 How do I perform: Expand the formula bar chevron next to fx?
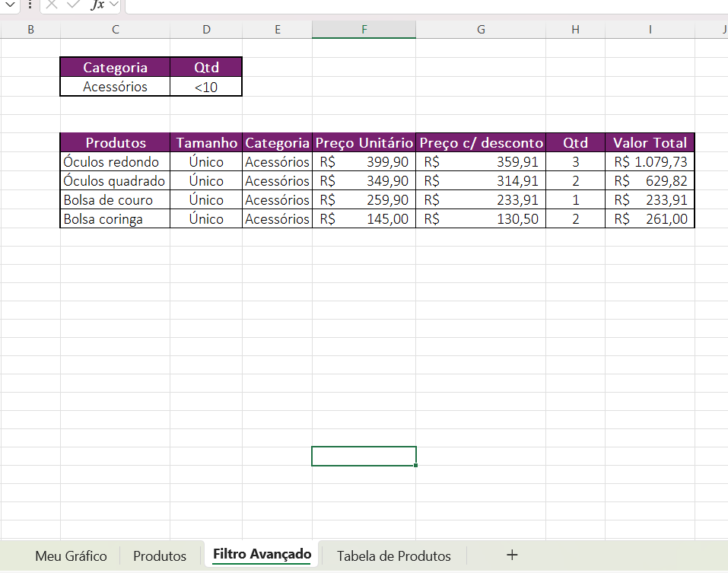coord(114,4)
